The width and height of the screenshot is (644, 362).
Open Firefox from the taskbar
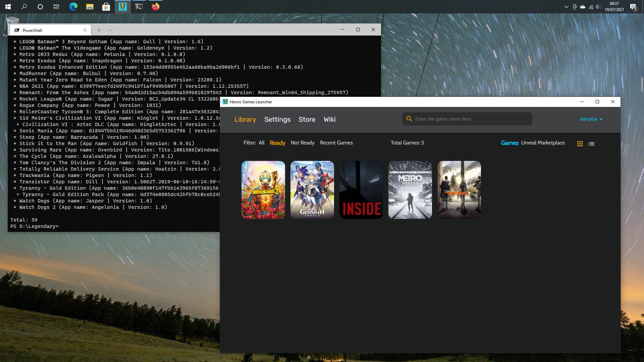pos(156,7)
